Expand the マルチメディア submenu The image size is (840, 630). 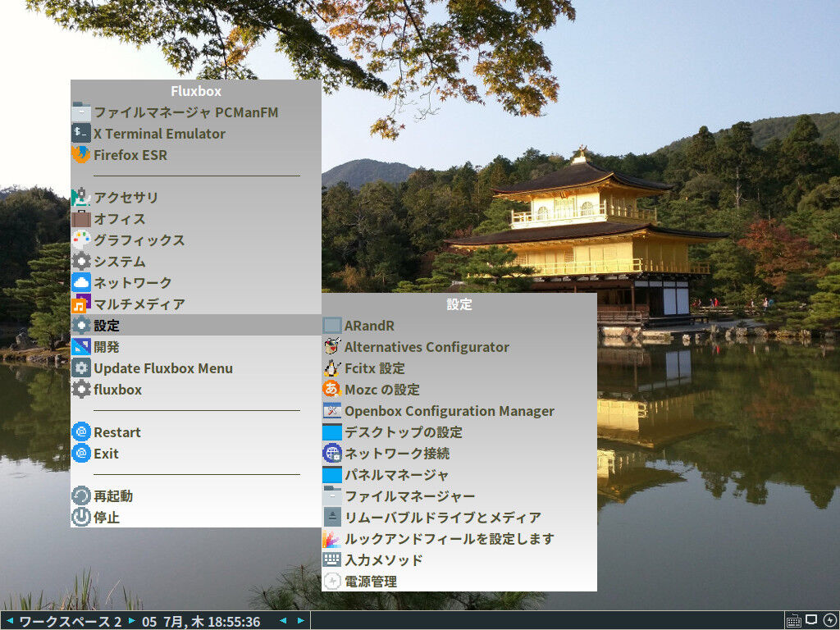196,304
